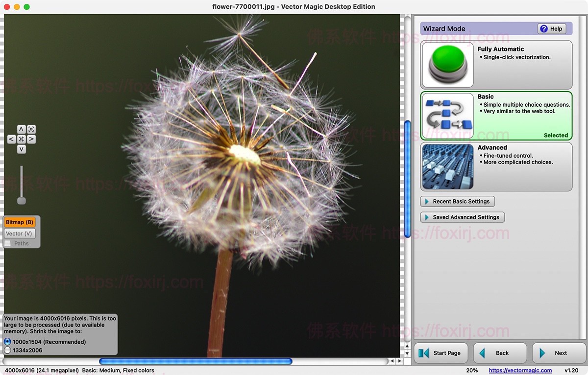Click the fit-to-view icon above the pan arrows
The image size is (588, 375).
(31, 129)
